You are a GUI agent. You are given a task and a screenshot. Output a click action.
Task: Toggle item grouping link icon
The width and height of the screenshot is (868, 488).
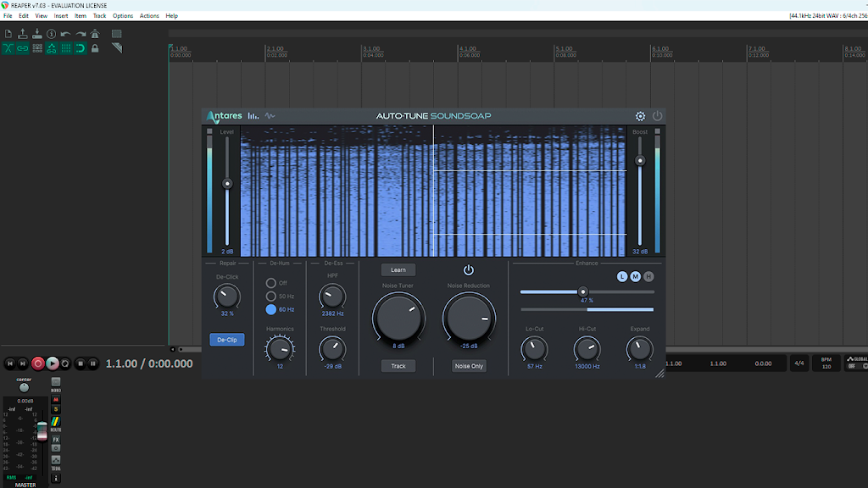[x=23, y=48]
